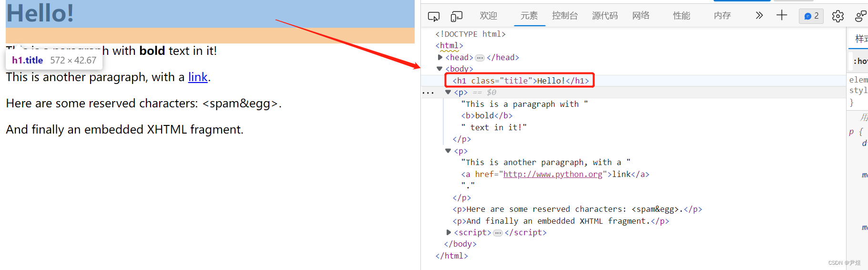Select the <b>bold</b> element line

pos(487,115)
